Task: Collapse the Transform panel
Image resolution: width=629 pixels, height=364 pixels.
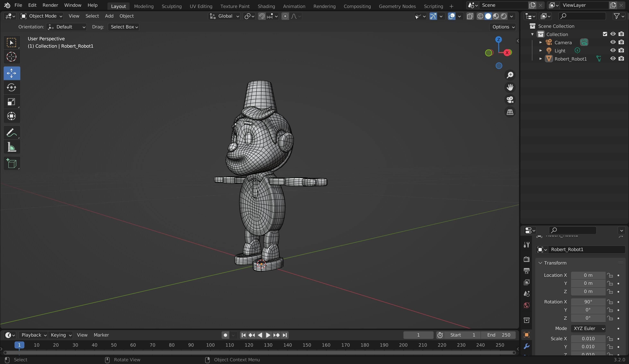Action: tap(540, 263)
